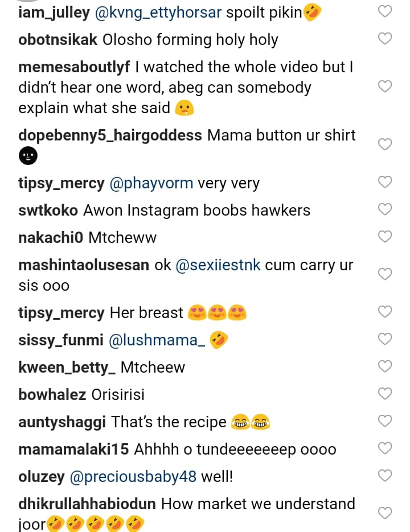Image resolution: width=410 pixels, height=532 pixels.
Task: Open the @kvng_ettyhorsar mention
Action: [x=158, y=13]
